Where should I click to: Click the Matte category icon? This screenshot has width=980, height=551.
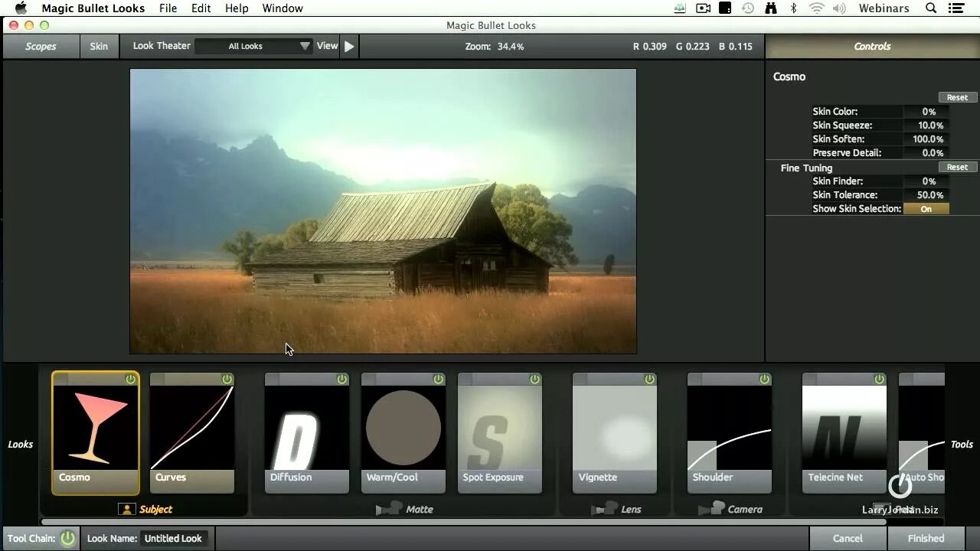[x=390, y=508]
